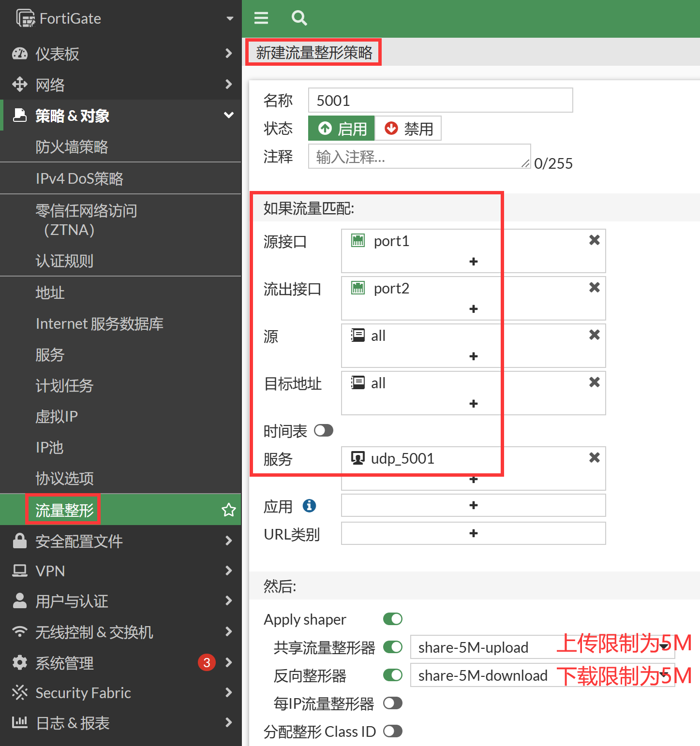
Task: Enable the 时间表 toggle
Action: coord(323,430)
